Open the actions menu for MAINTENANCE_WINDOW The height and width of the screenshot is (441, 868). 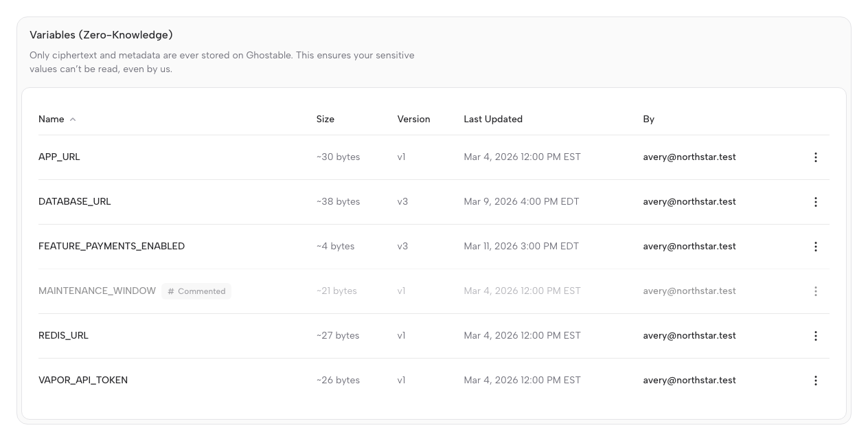[816, 291]
